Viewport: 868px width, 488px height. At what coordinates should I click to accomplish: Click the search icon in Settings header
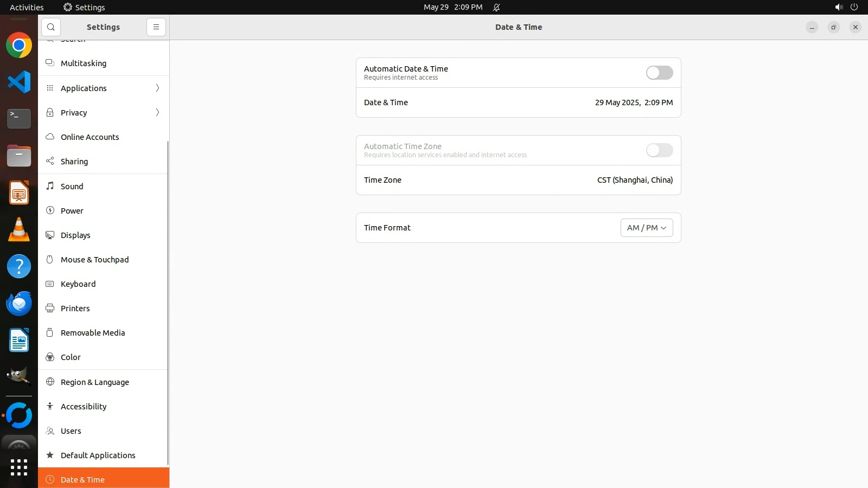tap(51, 27)
